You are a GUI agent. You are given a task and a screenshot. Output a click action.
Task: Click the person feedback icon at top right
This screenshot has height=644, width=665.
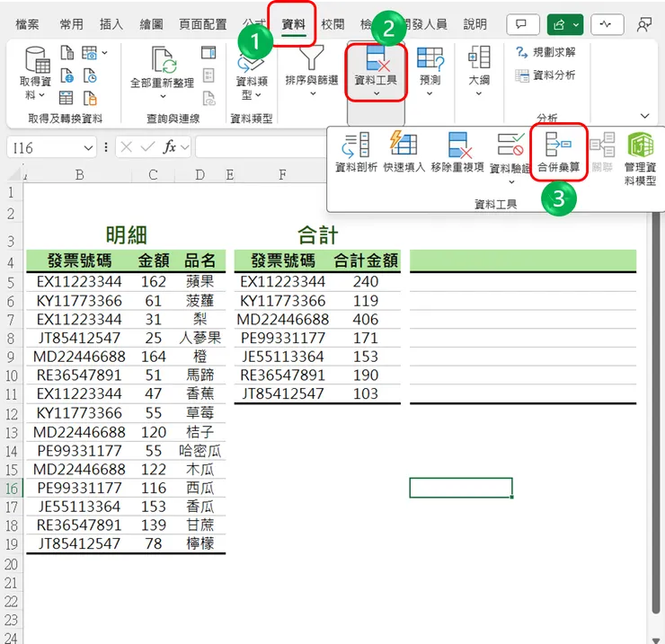(x=643, y=24)
